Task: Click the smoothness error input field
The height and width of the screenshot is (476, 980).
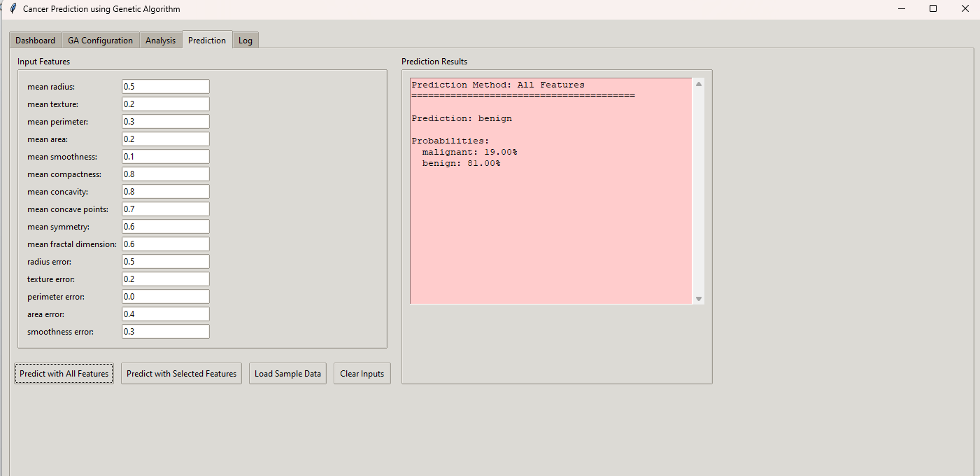Action: coord(165,332)
